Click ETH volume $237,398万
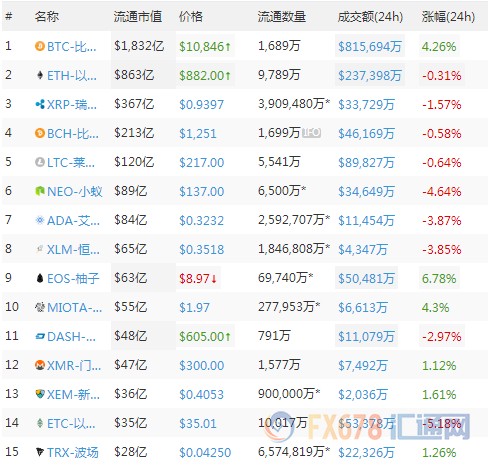 (x=370, y=76)
